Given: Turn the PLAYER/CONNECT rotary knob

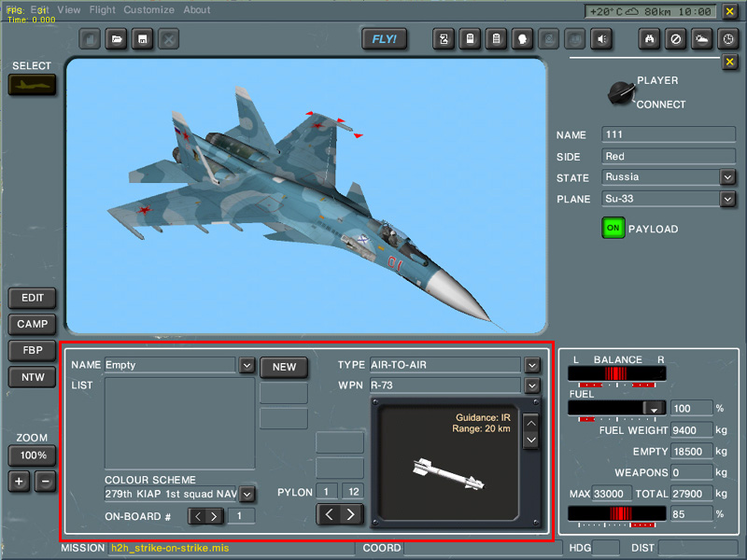Looking at the screenshot, I should pyautogui.click(x=621, y=93).
